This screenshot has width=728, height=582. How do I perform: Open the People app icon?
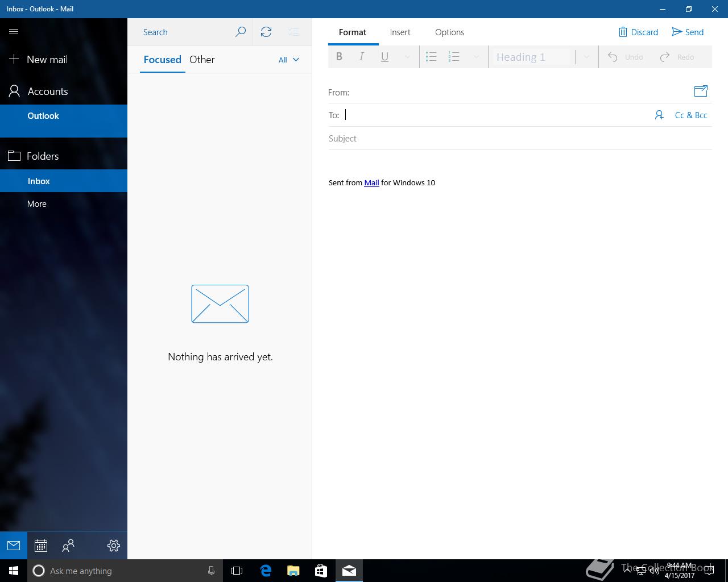[x=68, y=546]
